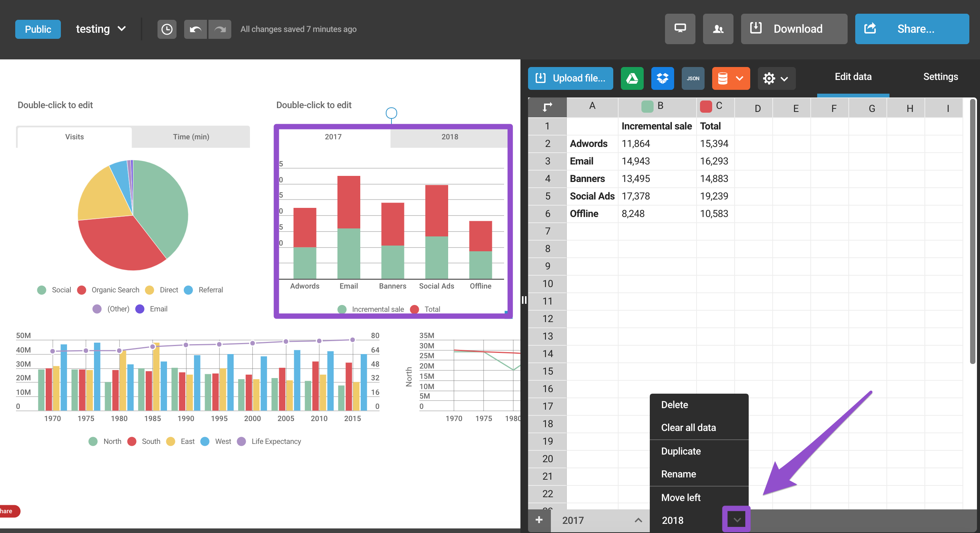Click the Download icon
980x533 pixels.
tap(757, 29)
